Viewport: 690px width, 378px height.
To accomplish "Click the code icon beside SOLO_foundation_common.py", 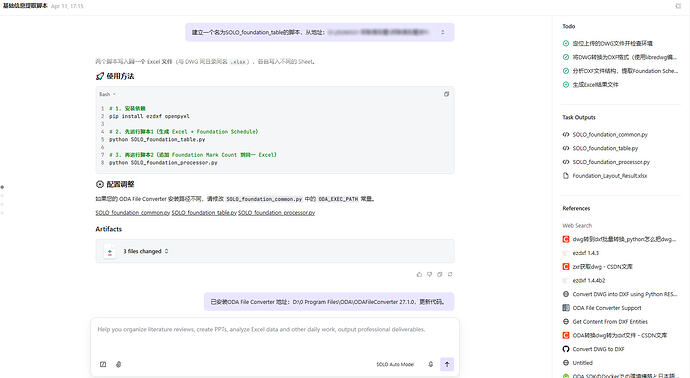I will click(566, 135).
